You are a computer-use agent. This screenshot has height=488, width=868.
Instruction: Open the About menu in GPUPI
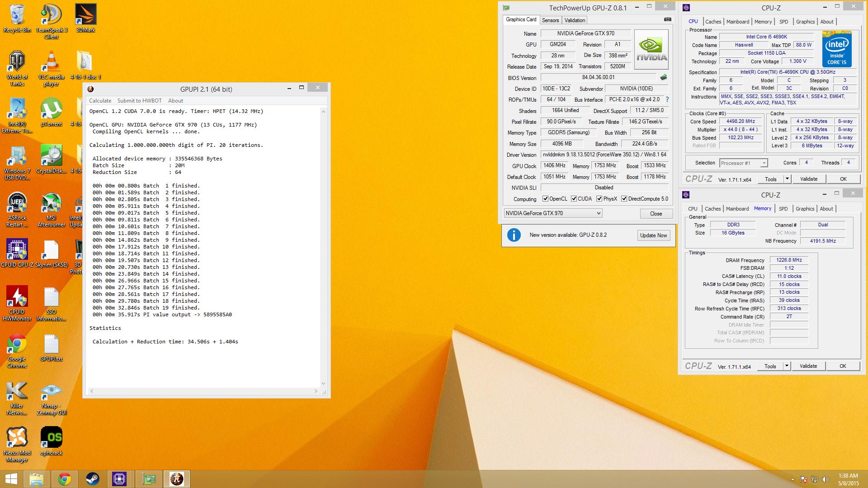(x=175, y=101)
